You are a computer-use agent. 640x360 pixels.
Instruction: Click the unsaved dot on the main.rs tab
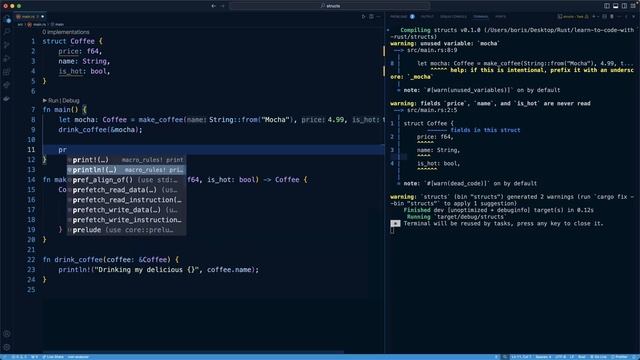(42, 17)
